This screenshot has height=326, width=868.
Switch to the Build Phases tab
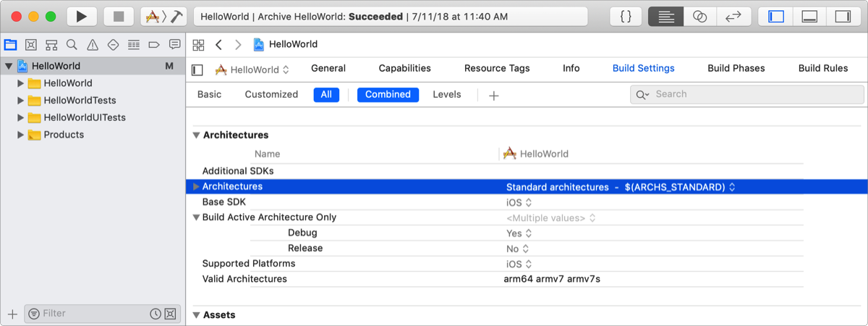pos(736,69)
